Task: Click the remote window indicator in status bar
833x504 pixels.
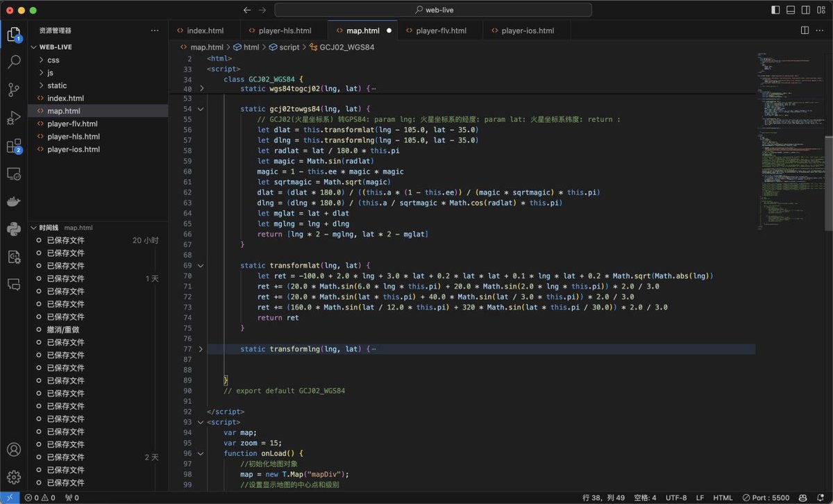Action: point(9,497)
